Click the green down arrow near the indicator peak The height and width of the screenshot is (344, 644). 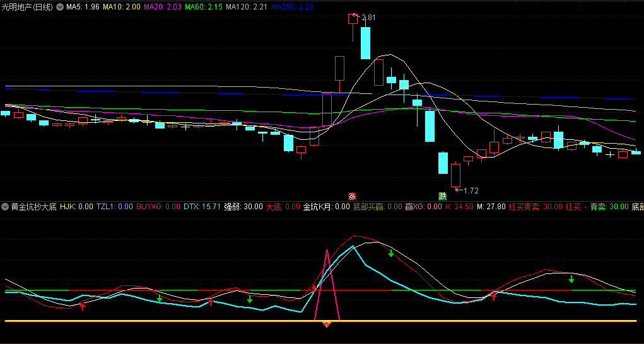coord(391,253)
